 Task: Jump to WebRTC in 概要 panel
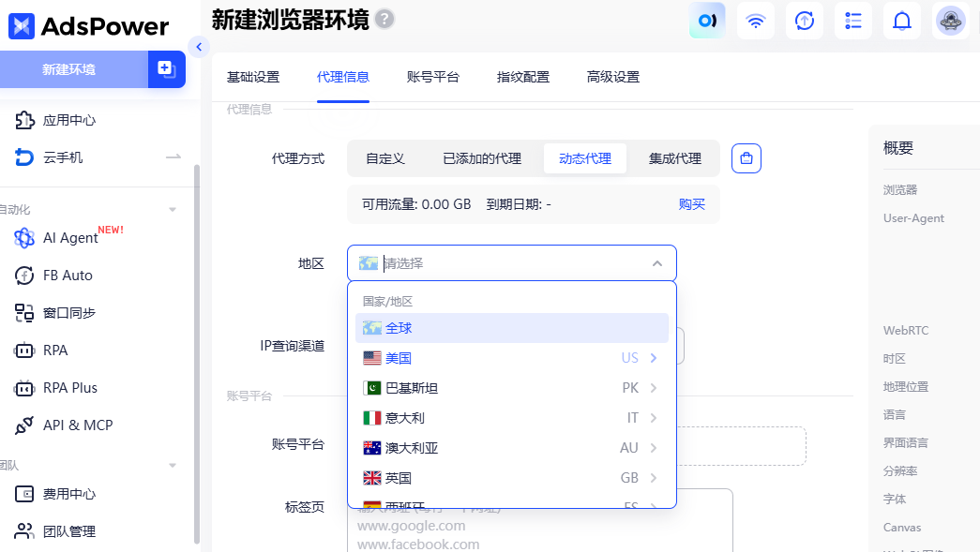point(906,330)
